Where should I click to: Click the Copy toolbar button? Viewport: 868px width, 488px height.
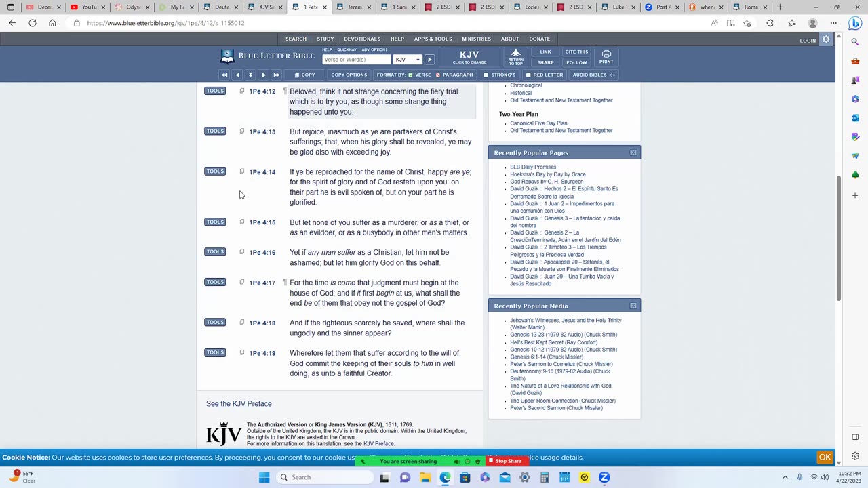pyautogui.click(x=304, y=75)
